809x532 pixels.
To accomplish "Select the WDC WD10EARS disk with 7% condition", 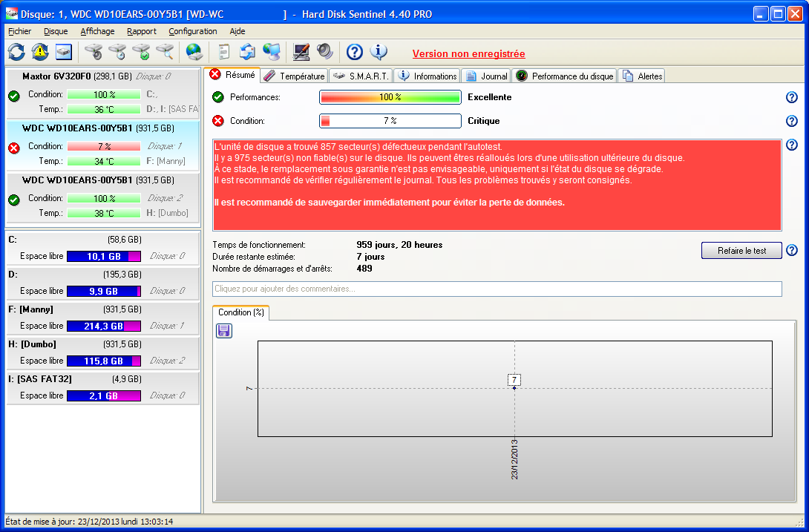I will pyautogui.click(x=102, y=145).
